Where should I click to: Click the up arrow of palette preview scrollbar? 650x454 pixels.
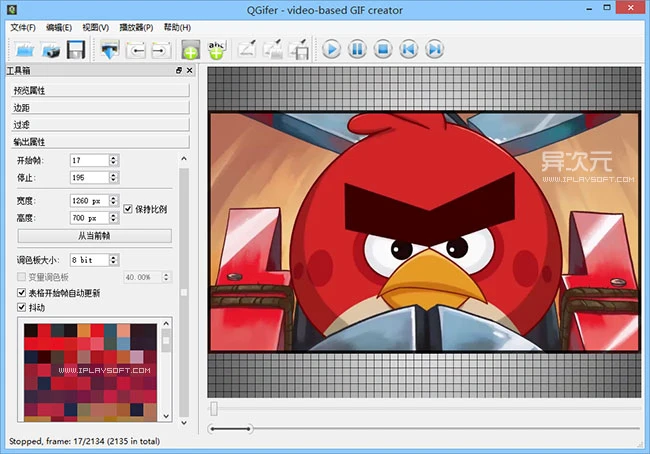(166, 323)
